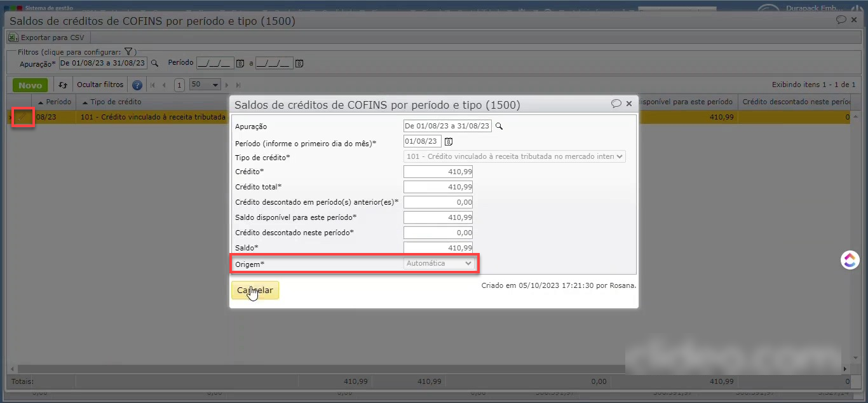Click the page number 1 field

pyautogui.click(x=180, y=85)
